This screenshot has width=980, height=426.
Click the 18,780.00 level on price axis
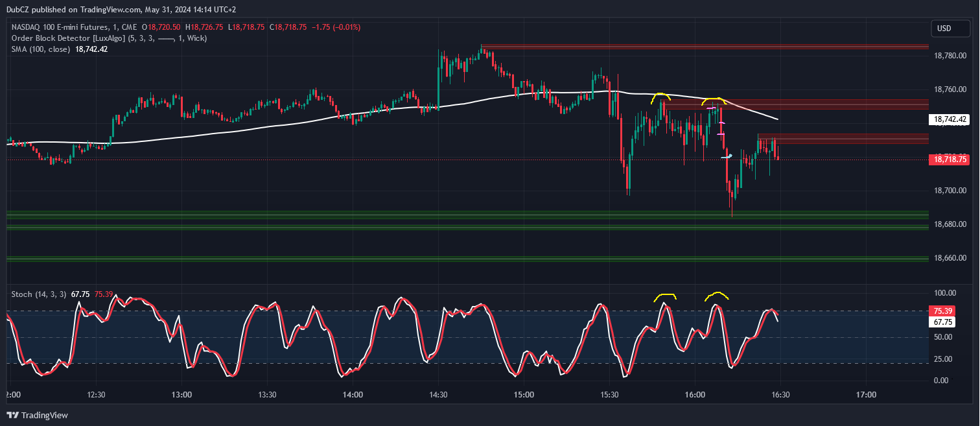click(951, 56)
